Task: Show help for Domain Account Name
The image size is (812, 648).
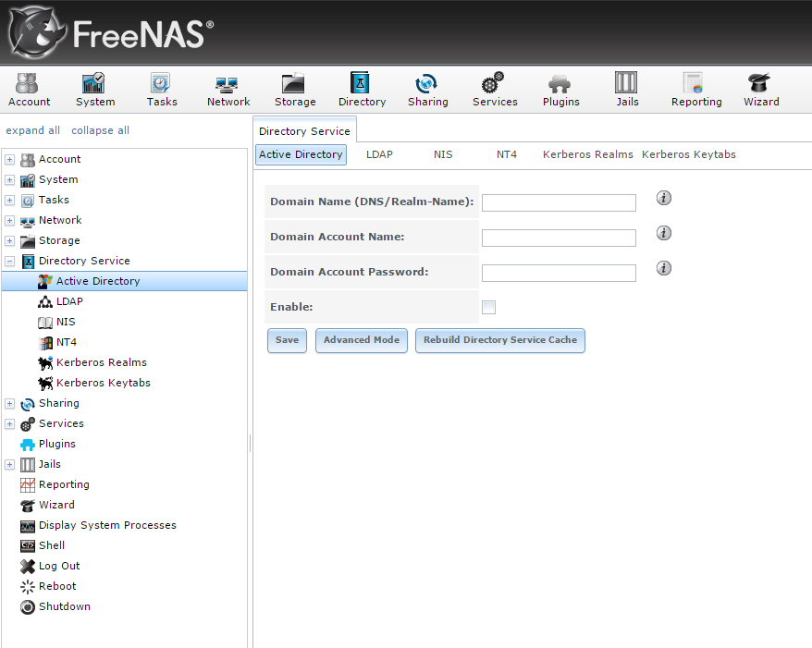Action: click(x=663, y=233)
